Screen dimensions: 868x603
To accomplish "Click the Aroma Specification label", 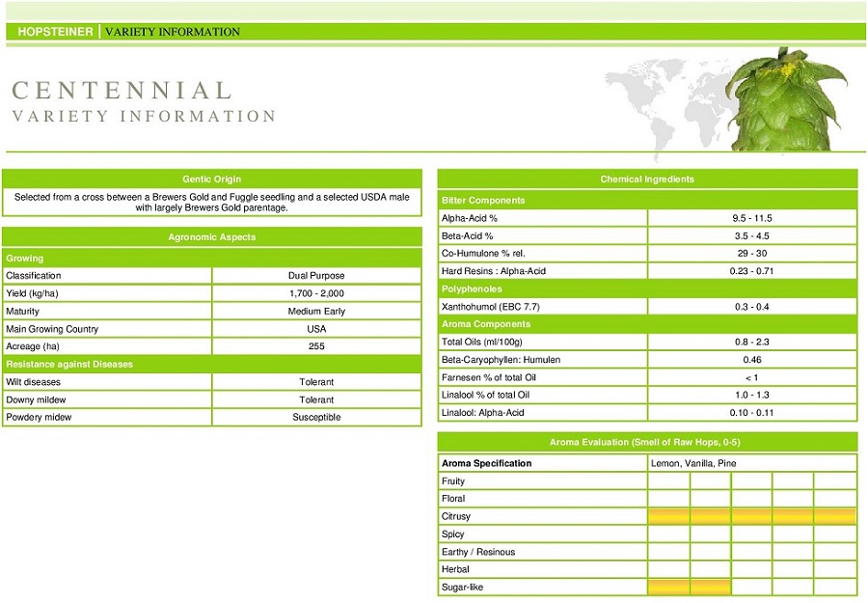I will 486,463.
